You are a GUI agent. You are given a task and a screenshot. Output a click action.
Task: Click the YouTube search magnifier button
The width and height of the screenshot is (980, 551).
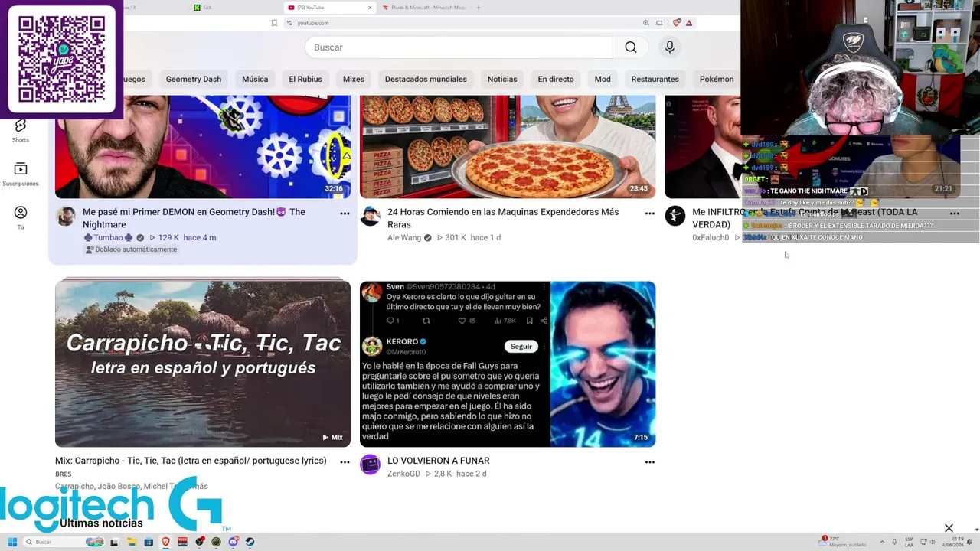click(x=630, y=47)
